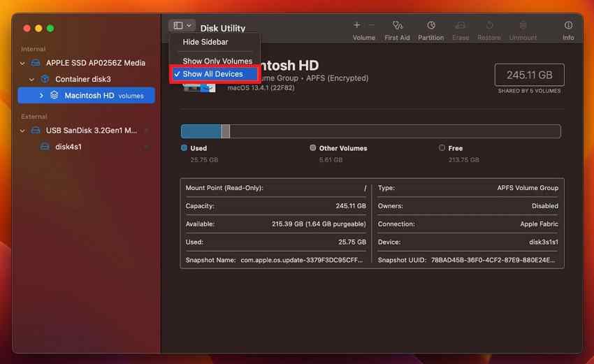Click the Snapshot UUID value

493,260
